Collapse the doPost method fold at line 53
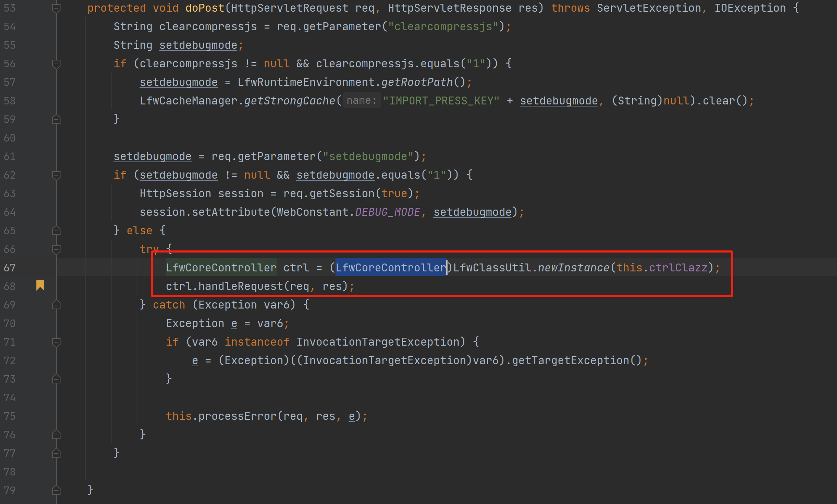Viewport: 837px width, 504px height. click(x=56, y=8)
